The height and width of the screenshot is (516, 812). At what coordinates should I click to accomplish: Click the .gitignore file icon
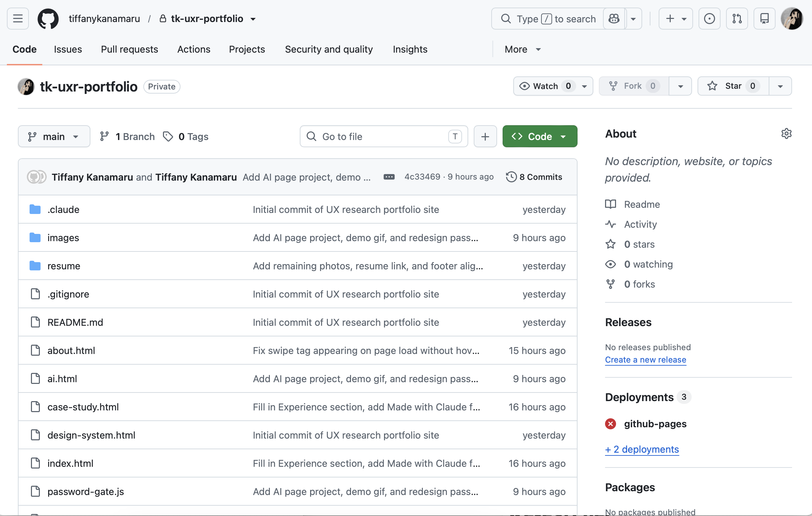[35, 294]
